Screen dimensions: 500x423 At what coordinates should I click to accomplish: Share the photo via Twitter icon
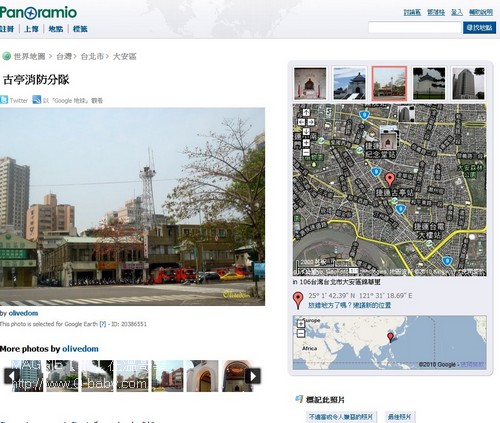[4, 100]
